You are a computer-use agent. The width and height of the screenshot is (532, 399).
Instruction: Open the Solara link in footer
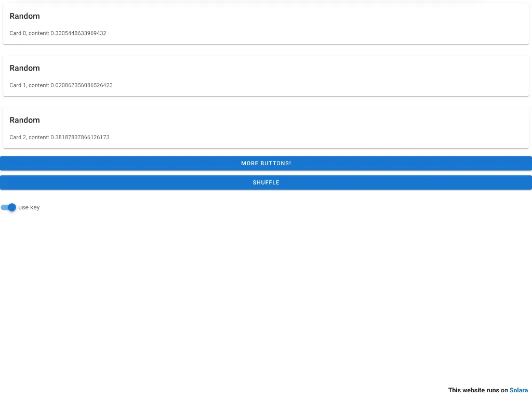[518, 390]
